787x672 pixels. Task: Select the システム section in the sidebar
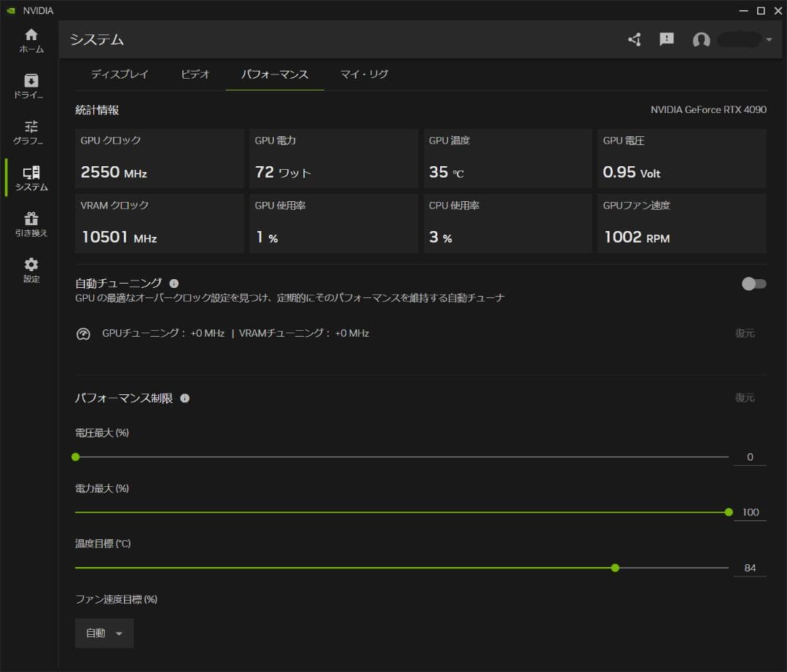coord(31,179)
